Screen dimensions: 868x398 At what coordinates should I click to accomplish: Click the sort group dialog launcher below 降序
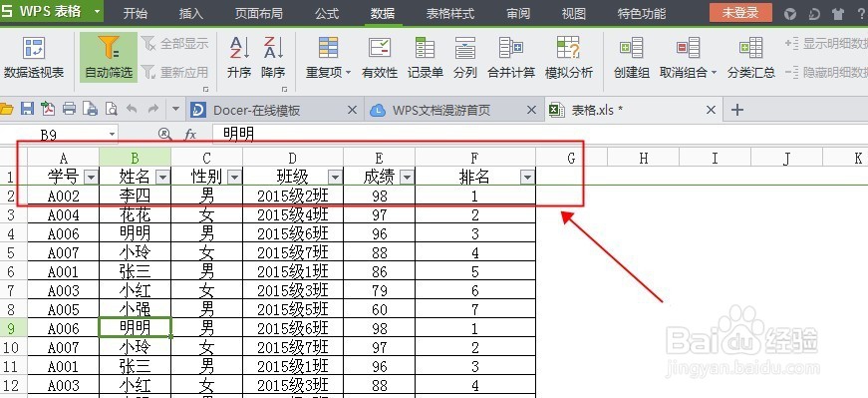coord(285,89)
